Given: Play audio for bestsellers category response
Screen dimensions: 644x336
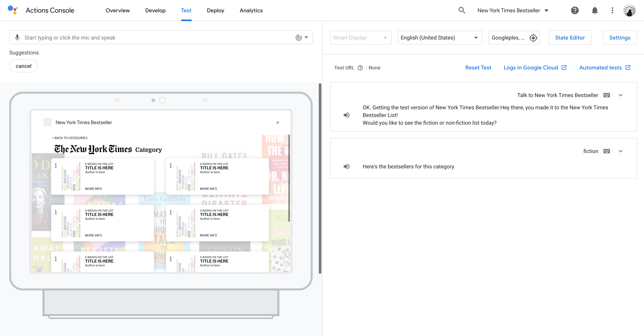Looking at the screenshot, I should pos(346,166).
